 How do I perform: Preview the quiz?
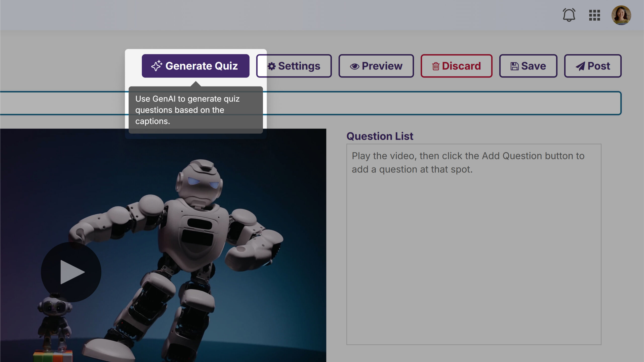pyautogui.click(x=376, y=66)
